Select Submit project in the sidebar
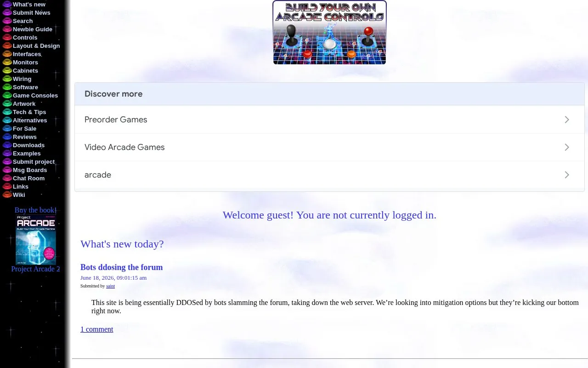This screenshot has width=588, height=368. (x=34, y=161)
